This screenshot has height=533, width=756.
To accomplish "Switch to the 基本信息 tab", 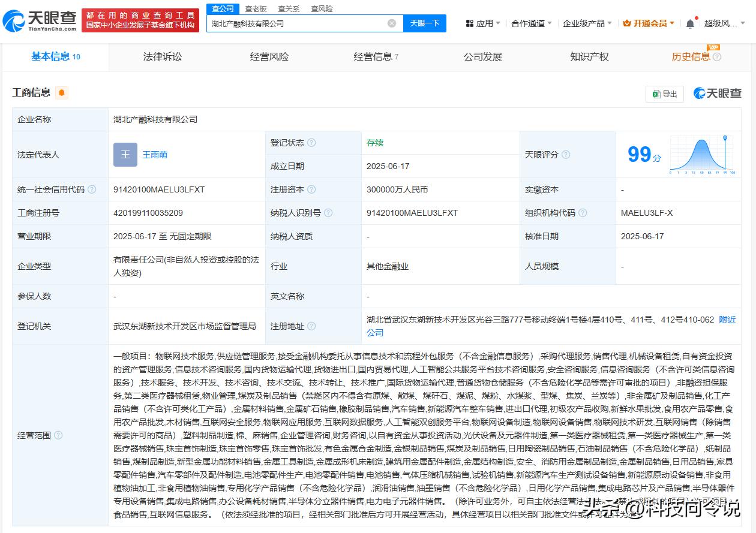I will pyautogui.click(x=55, y=57).
